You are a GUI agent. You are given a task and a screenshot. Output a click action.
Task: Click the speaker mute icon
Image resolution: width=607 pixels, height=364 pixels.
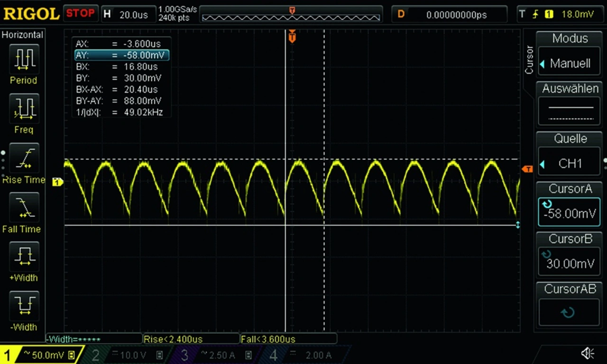click(x=588, y=353)
